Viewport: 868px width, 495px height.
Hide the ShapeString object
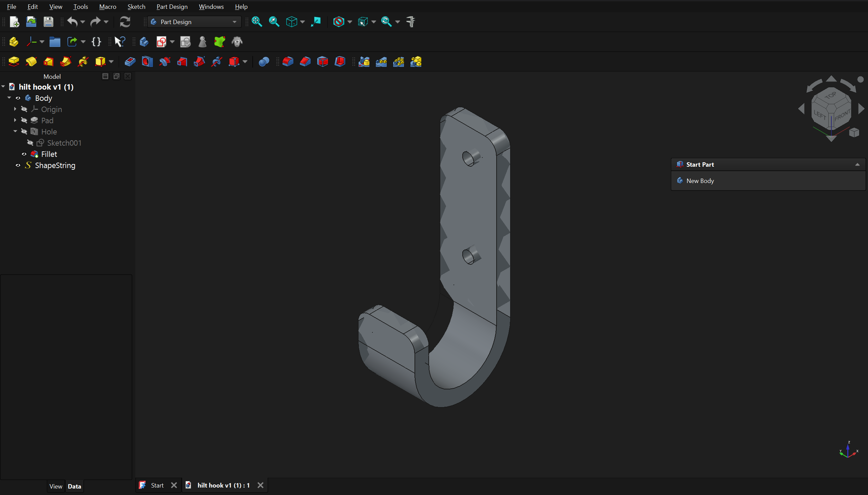(x=18, y=166)
